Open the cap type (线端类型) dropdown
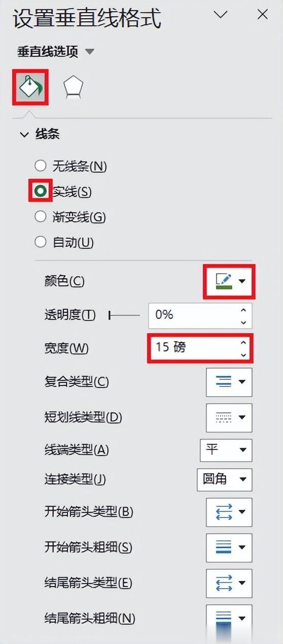Viewport: 283px width, 644px height. point(226,450)
